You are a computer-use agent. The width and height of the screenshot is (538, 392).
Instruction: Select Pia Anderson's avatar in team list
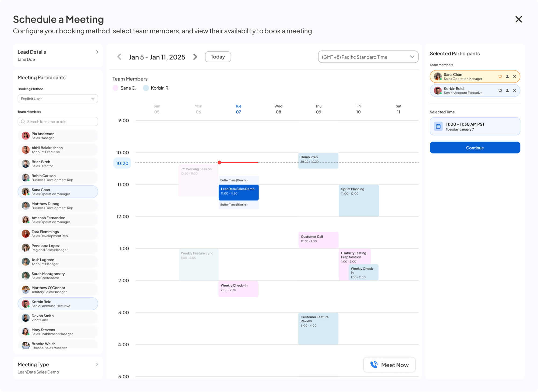(26, 136)
